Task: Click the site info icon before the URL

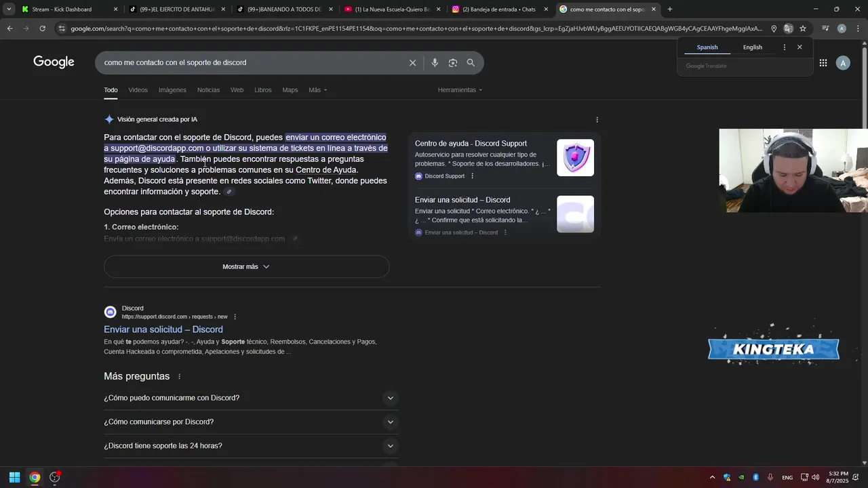Action: pos(62,28)
